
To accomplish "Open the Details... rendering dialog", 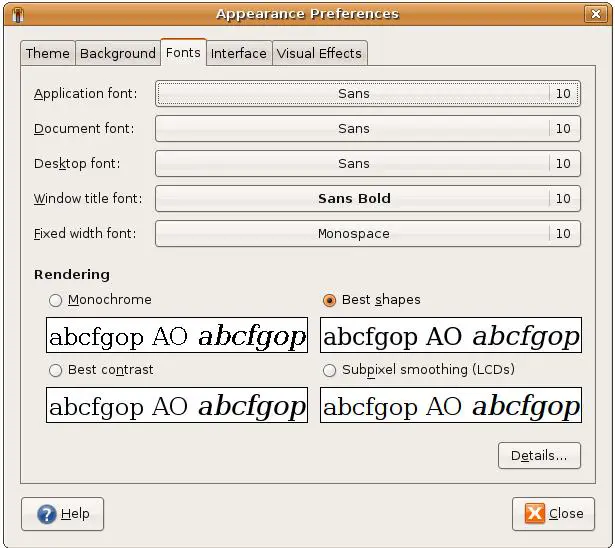I will pos(539,455).
